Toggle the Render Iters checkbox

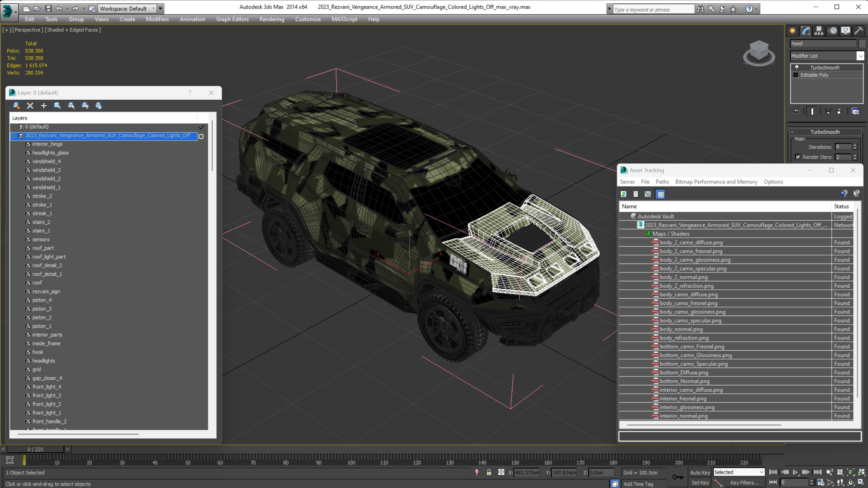tap(798, 157)
